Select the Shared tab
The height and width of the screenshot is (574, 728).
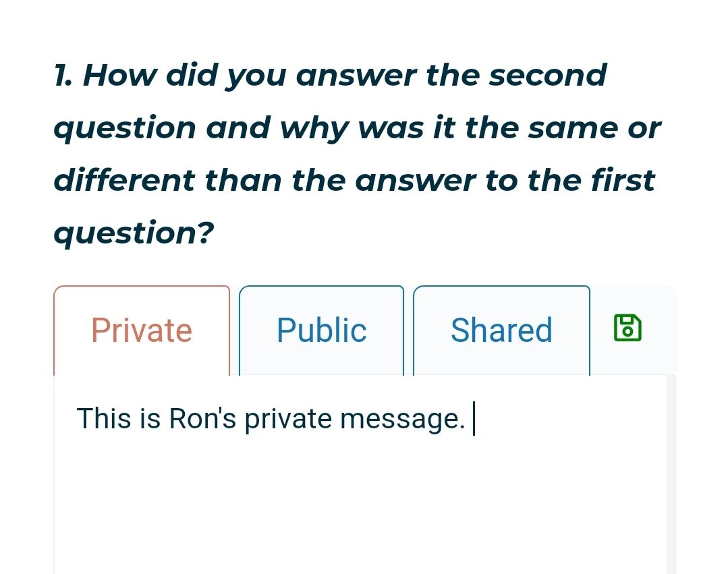click(x=501, y=331)
